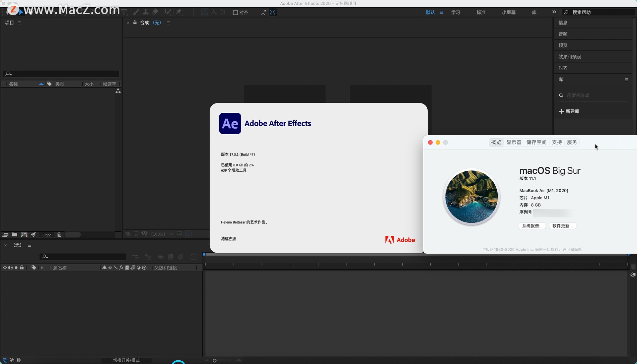Switch to the 库 workspace

534,12
